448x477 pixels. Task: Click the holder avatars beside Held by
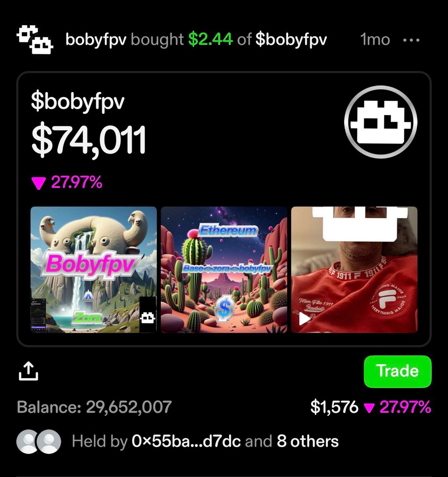coord(39,441)
